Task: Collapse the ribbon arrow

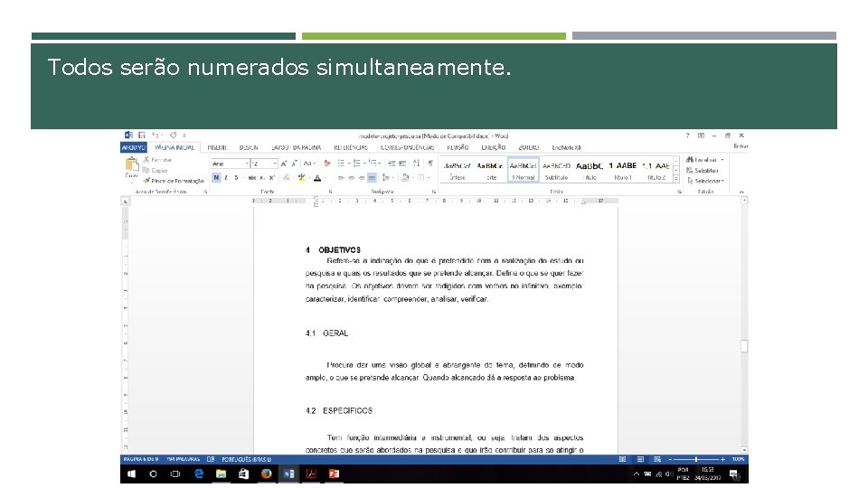Action: [x=741, y=192]
